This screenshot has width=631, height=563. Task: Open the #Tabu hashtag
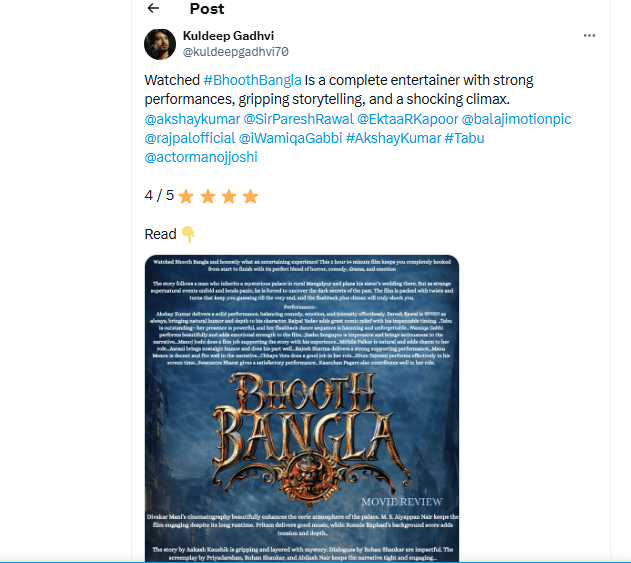[x=464, y=138]
